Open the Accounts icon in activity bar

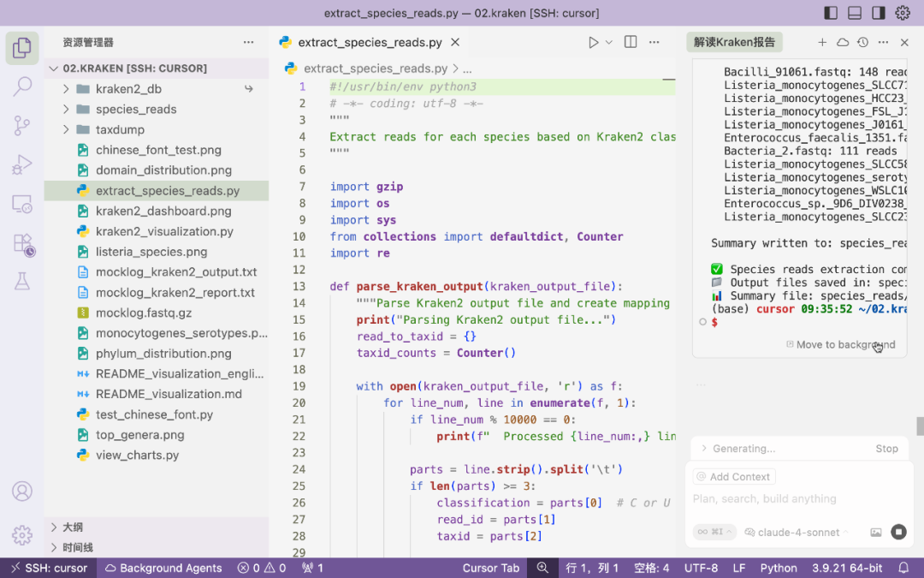click(x=21, y=491)
